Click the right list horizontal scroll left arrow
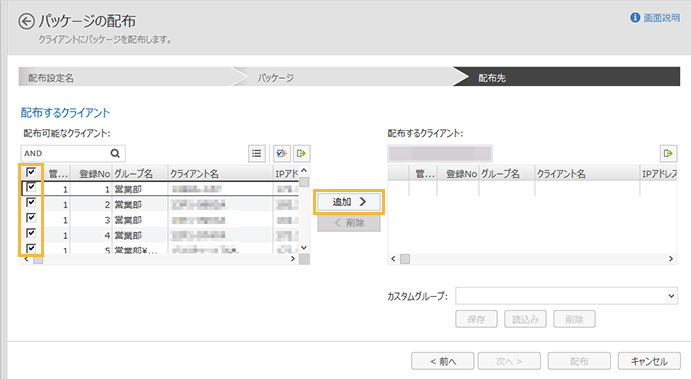The image size is (691, 379). pos(394,259)
